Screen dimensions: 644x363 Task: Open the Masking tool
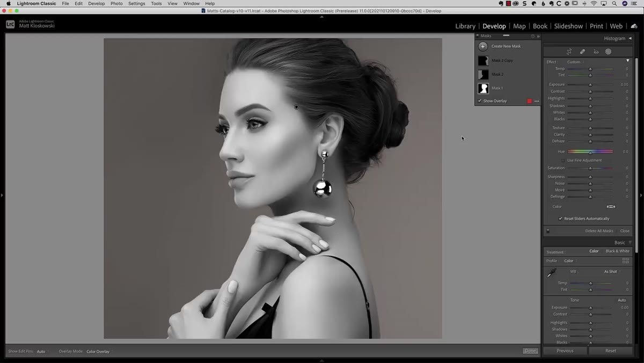(609, 52)
